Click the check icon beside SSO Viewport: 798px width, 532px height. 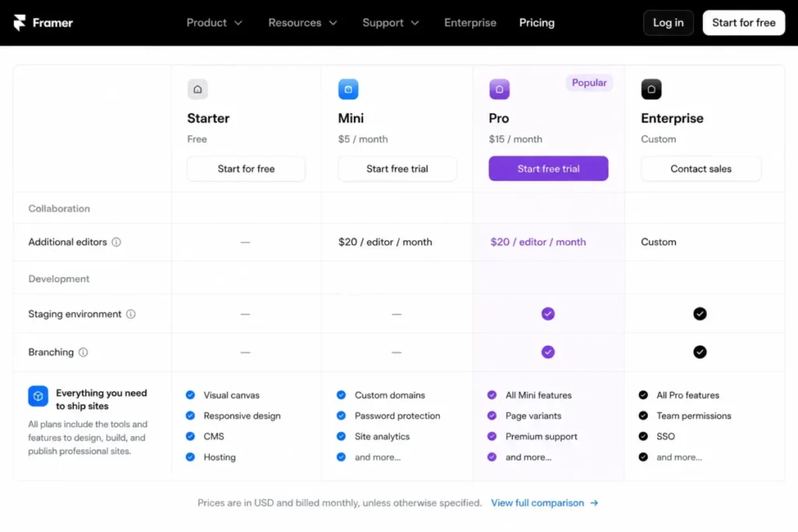(643, 436)
